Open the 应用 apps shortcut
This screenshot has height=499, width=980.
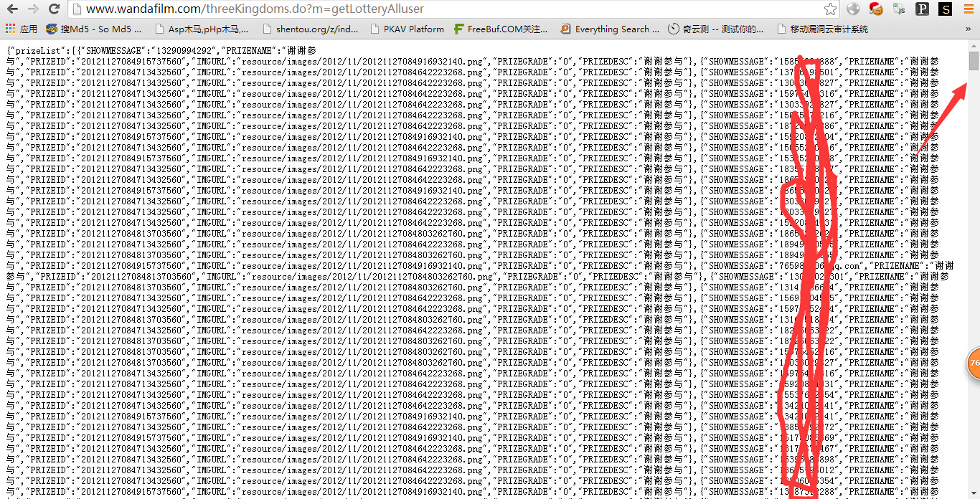click(22, 29)
